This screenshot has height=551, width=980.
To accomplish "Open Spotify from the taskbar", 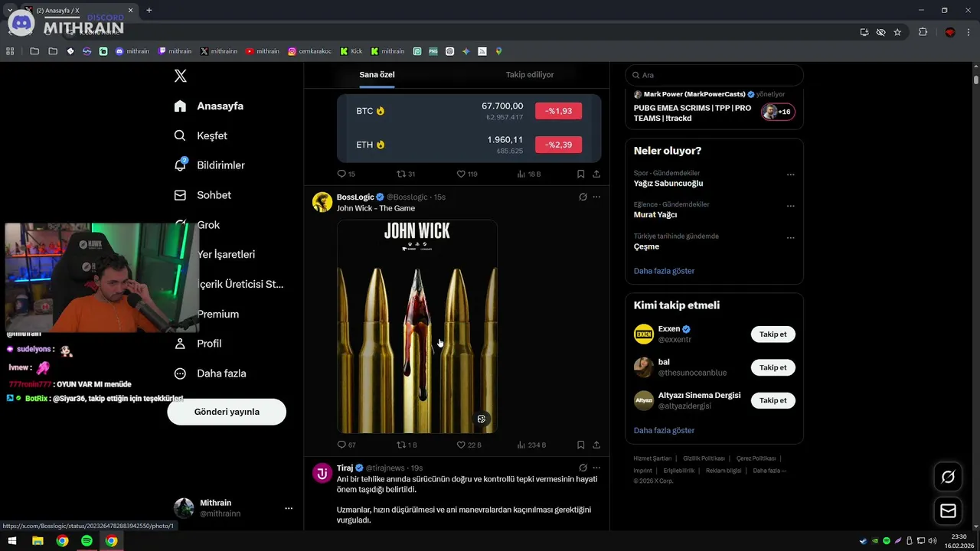I will [87, 541].
